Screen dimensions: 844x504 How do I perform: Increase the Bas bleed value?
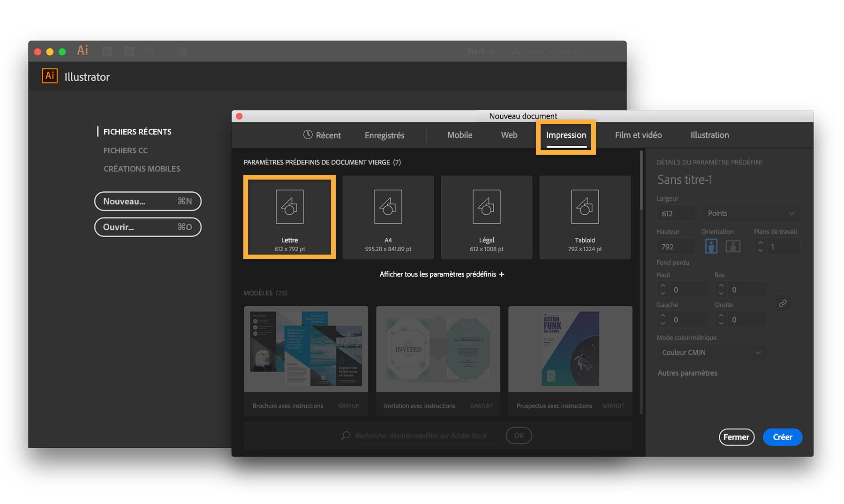(721, 286)
